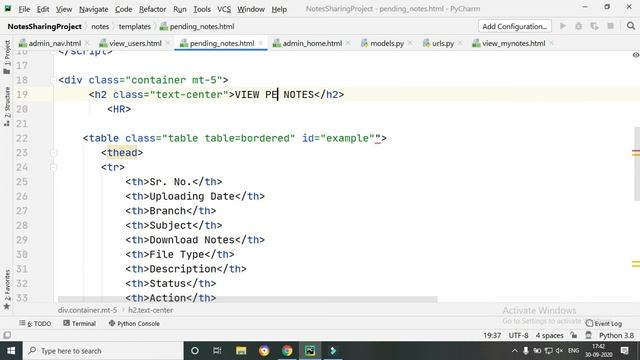This screenshot has height=360, width=640.
Task: Open the Favorites tool window
Action: coord(7,290)
